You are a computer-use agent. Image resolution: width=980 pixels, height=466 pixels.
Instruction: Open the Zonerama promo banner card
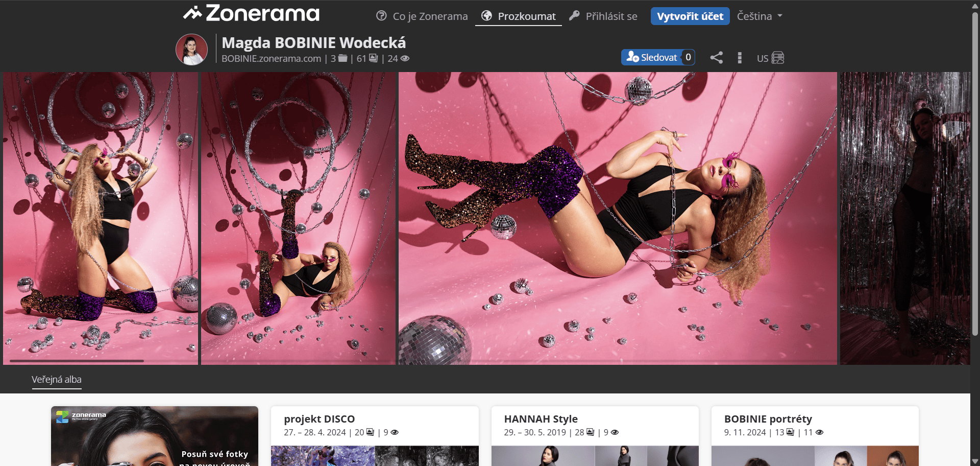coord(155,436)
